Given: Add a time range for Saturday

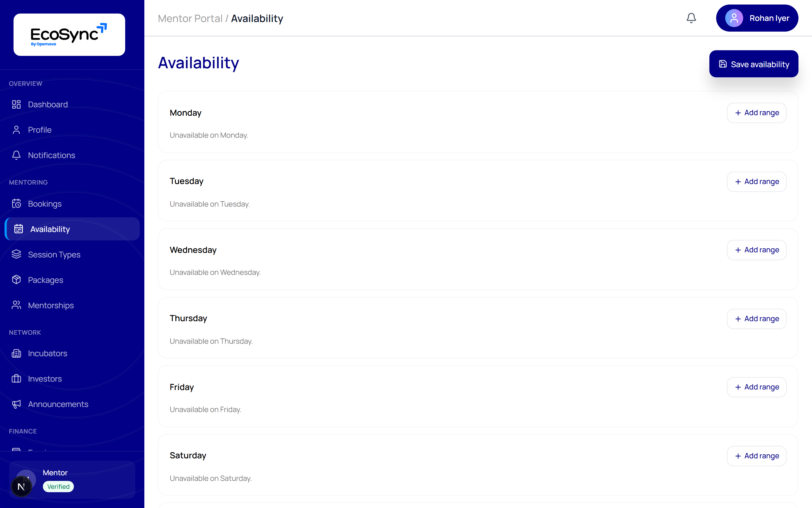Looking at the screenshot, I should (757, 456).
